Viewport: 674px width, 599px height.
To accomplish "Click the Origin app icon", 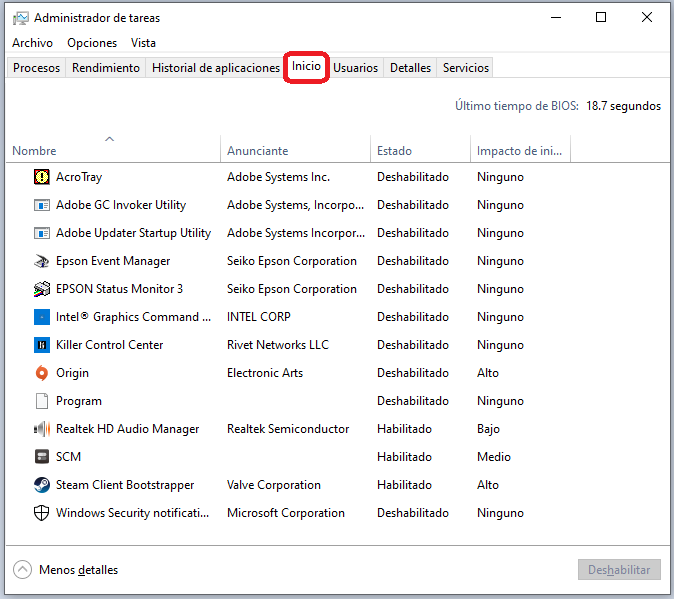I will click(42, 373).
